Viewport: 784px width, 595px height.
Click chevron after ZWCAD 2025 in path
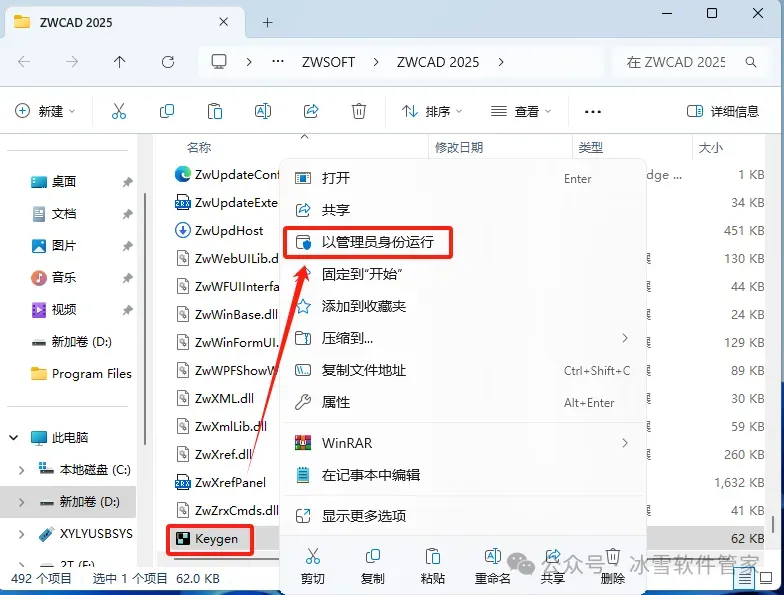[x=500, y=62]
